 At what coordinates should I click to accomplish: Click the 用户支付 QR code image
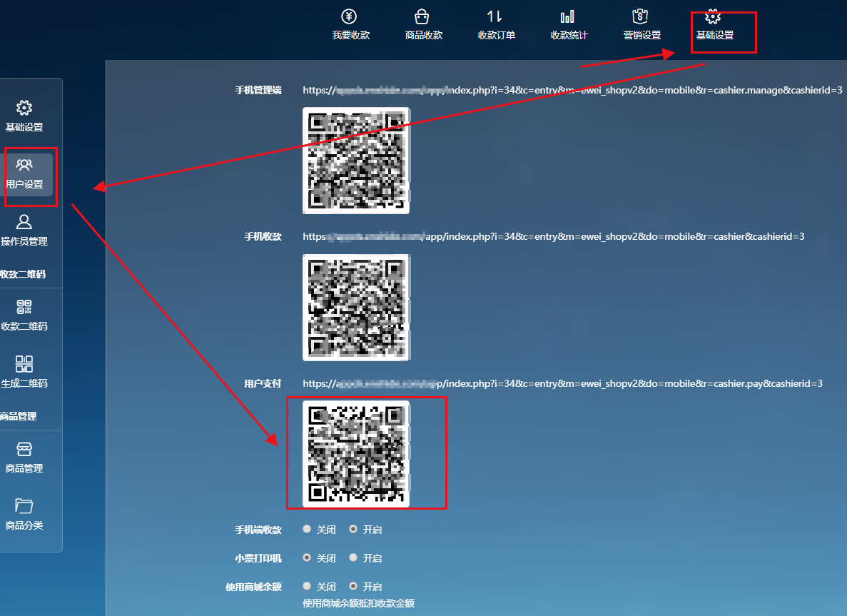click(356, 454)
